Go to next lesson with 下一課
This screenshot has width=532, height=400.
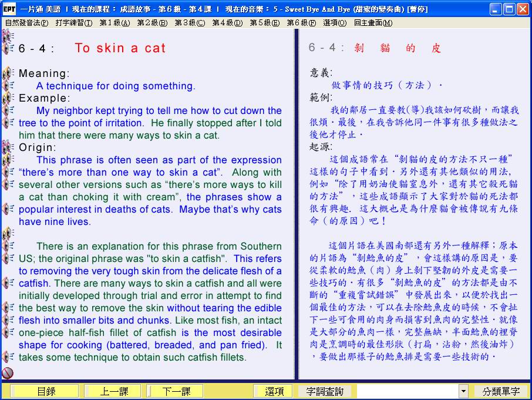176,391
